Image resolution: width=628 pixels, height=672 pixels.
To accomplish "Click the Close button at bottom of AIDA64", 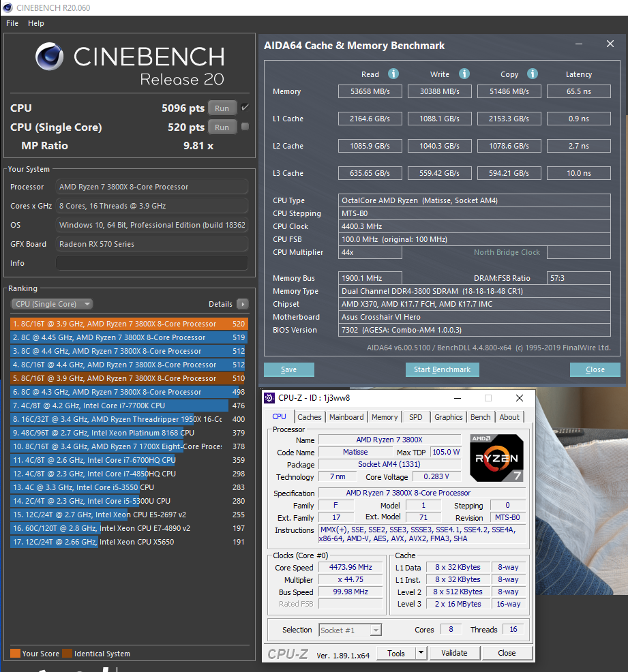I will tap(595, 369).
